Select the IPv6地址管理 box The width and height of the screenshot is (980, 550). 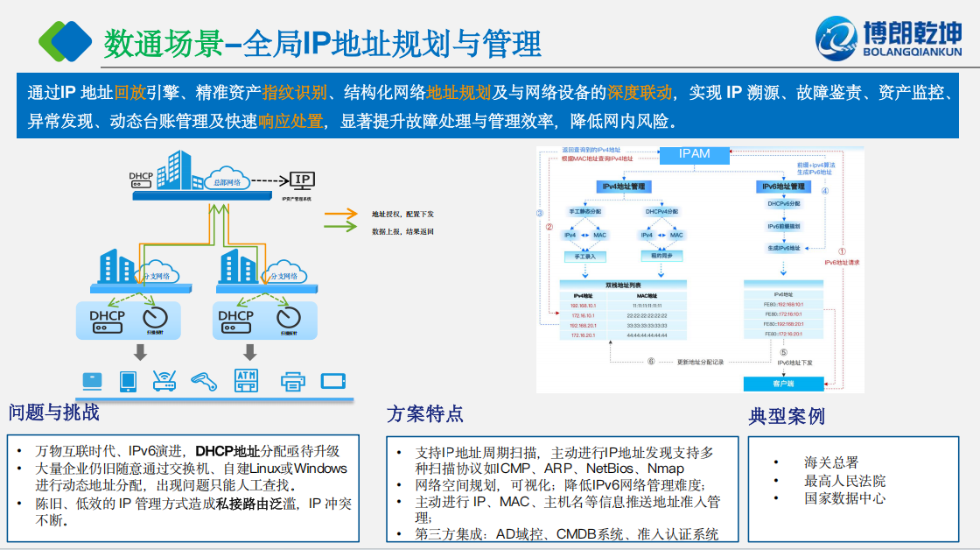point(782,187)
